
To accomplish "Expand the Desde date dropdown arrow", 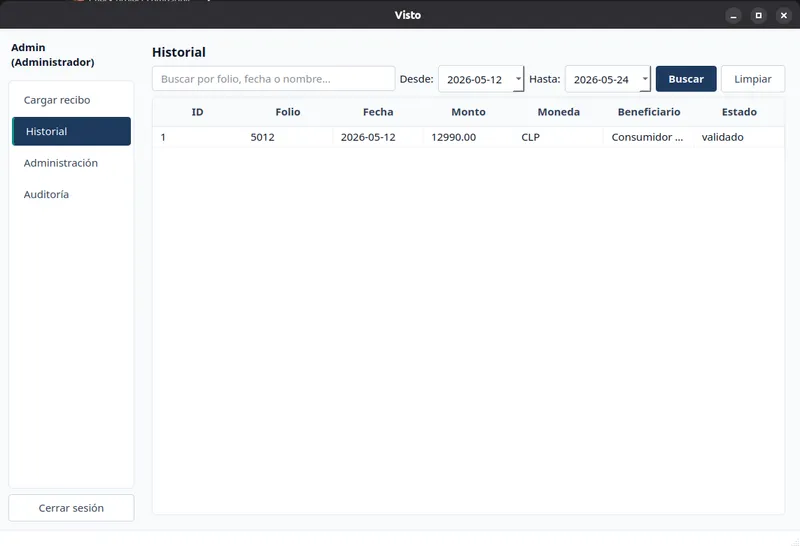I will [x=518, y=79].
